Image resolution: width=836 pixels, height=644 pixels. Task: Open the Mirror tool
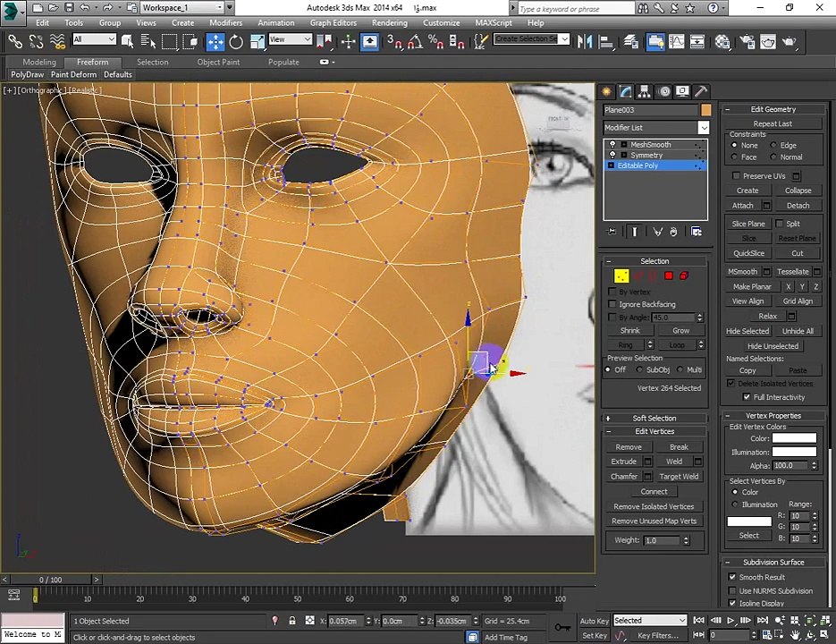[x=585, y=42]
